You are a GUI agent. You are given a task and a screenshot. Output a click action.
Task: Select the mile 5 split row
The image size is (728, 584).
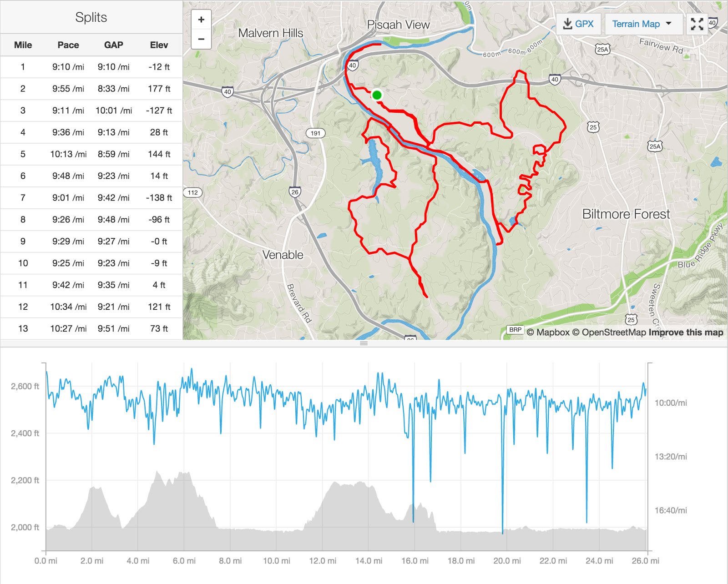click(x=91, y=154)
